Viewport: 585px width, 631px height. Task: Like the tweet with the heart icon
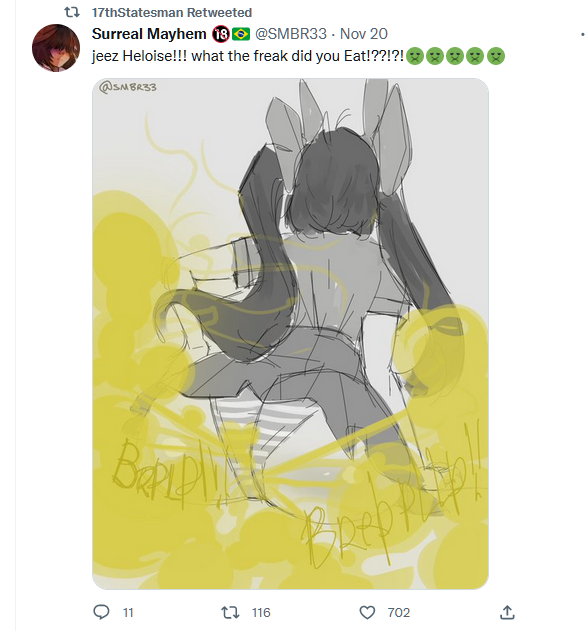pyautogui.click(x=367, y=612)
